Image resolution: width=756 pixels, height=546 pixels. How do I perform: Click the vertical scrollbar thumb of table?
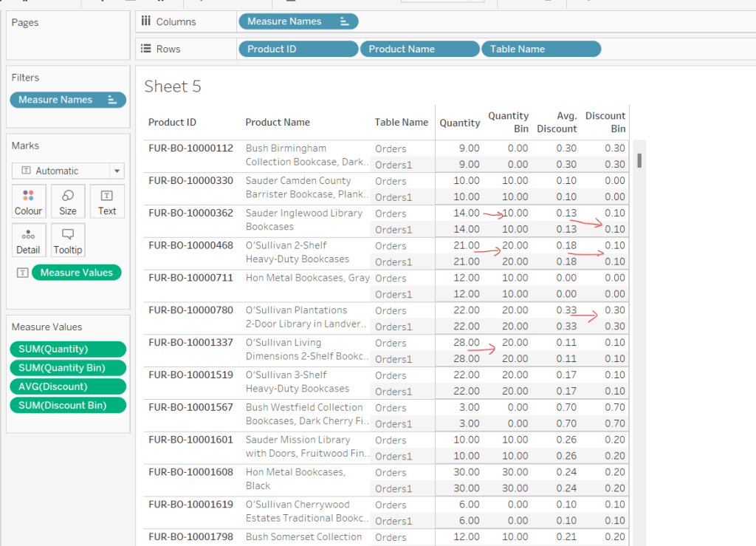coord(639,160)
